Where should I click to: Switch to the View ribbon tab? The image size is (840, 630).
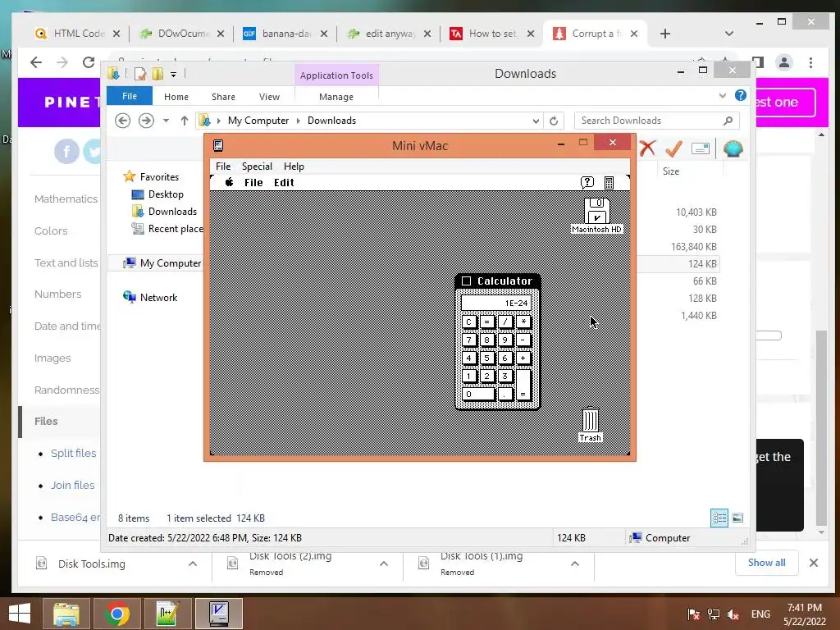(269, 97)
